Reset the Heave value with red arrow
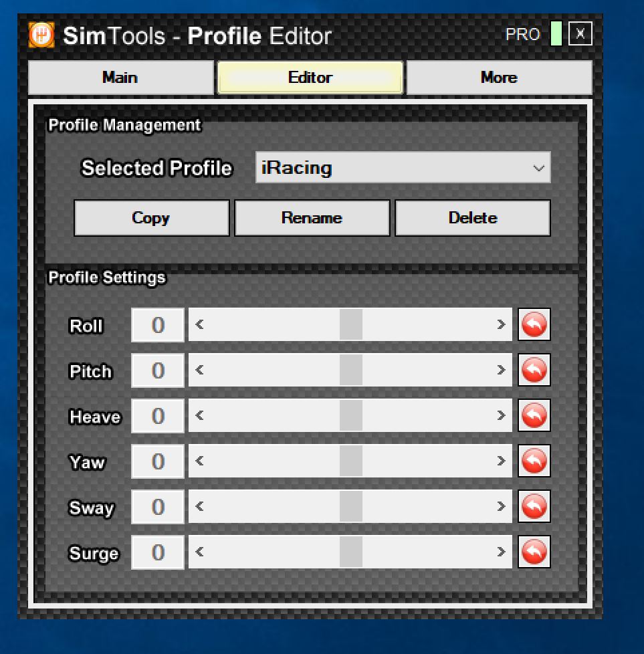Viewport: 644px width, 654px height. click(534, 416)
